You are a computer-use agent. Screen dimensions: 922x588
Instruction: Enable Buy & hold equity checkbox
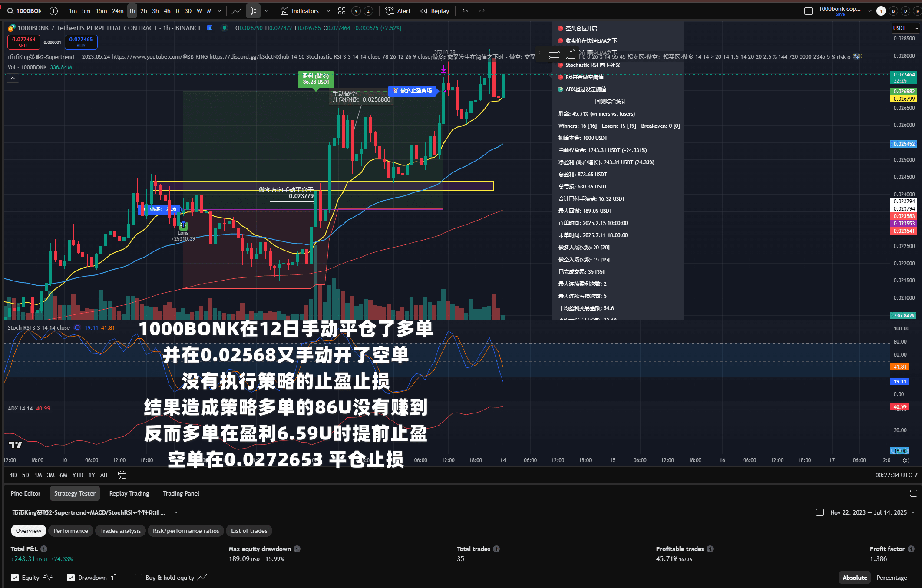[139, 578]
